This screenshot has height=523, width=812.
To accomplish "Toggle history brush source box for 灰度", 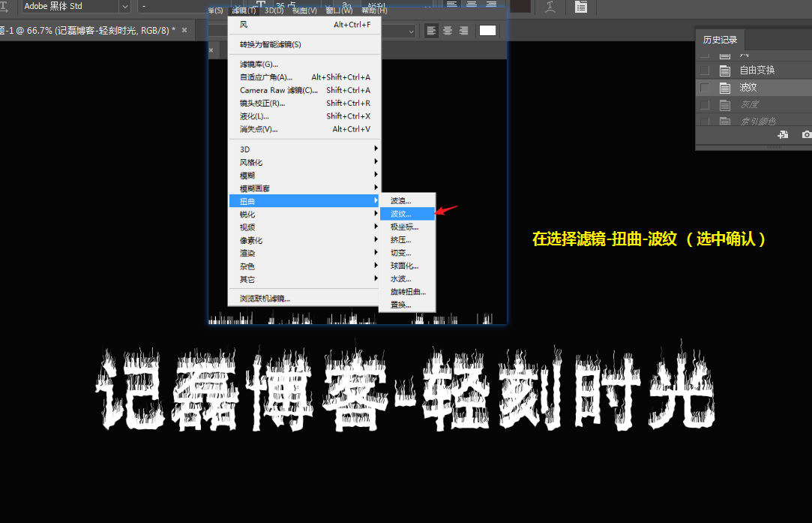I will (705, 105).
